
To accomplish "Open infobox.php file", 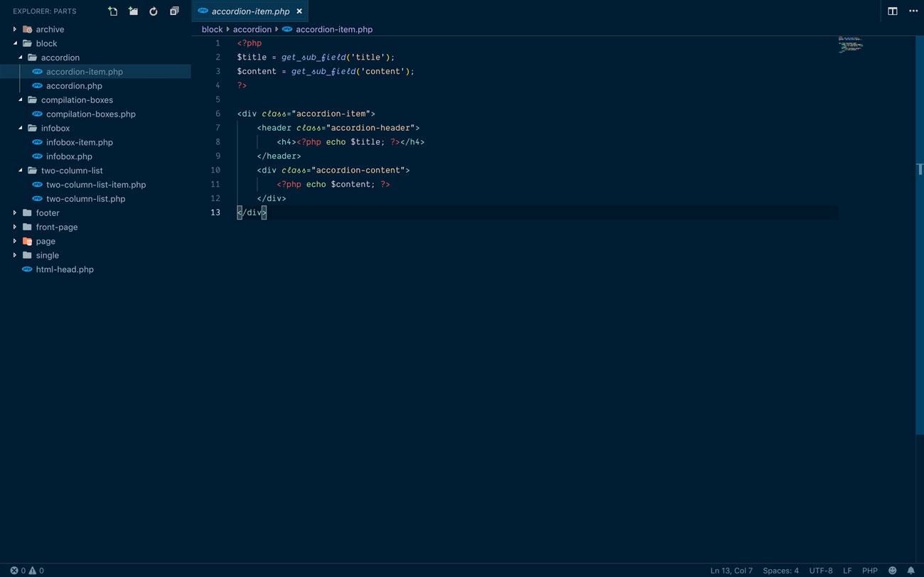I will (x=95, y=156).
